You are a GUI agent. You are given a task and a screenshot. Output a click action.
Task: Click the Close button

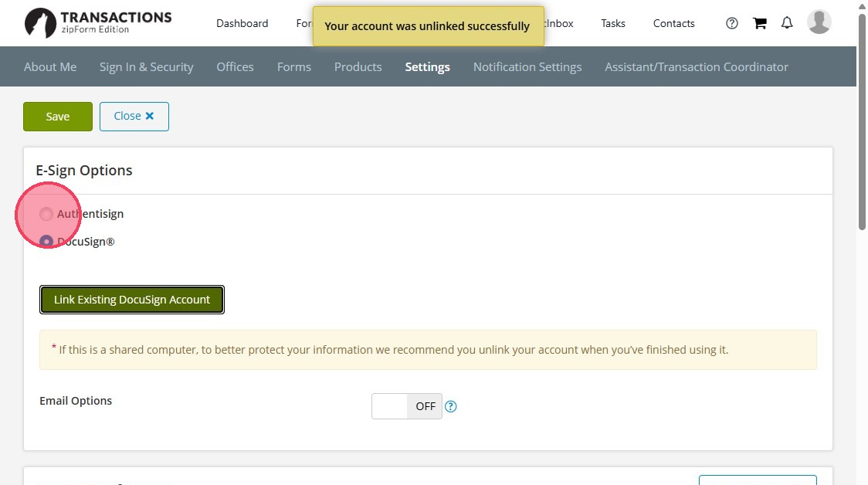[134, 117]
